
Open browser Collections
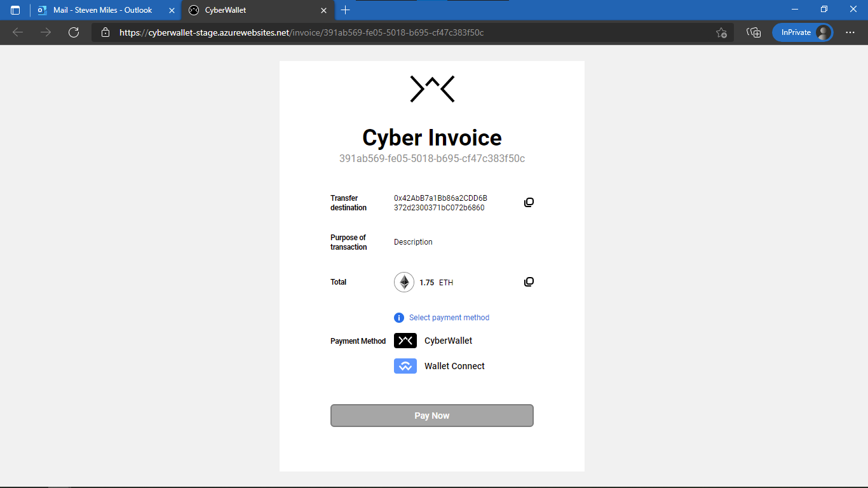[x=754, y=32]
